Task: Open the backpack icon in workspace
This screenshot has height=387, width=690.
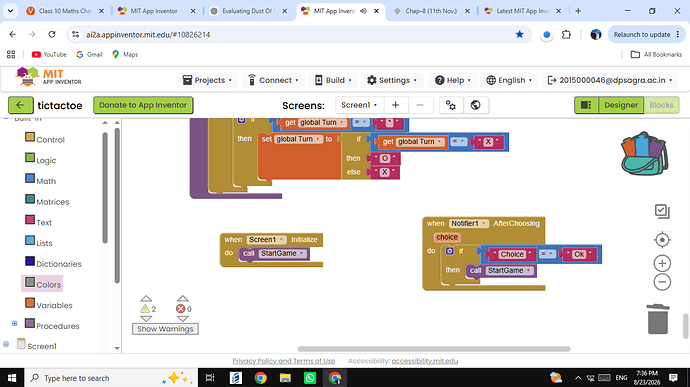Action: coord(644,153)
